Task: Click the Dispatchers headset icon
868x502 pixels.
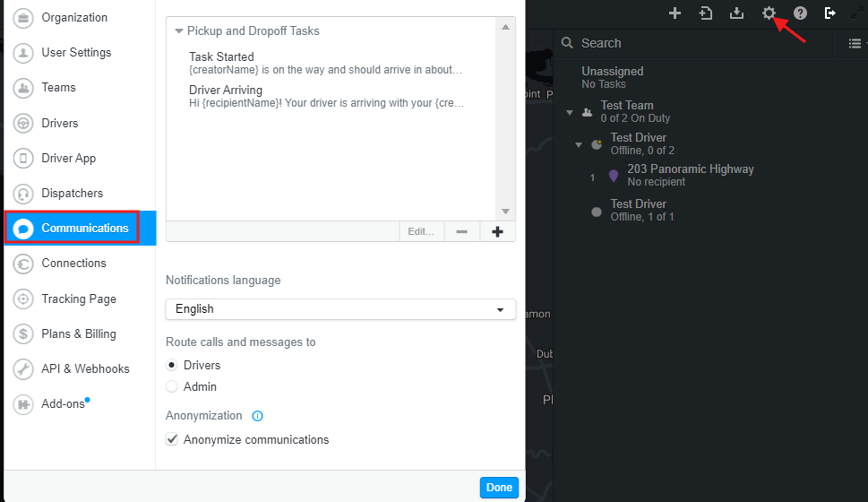Action: [23, 194]
